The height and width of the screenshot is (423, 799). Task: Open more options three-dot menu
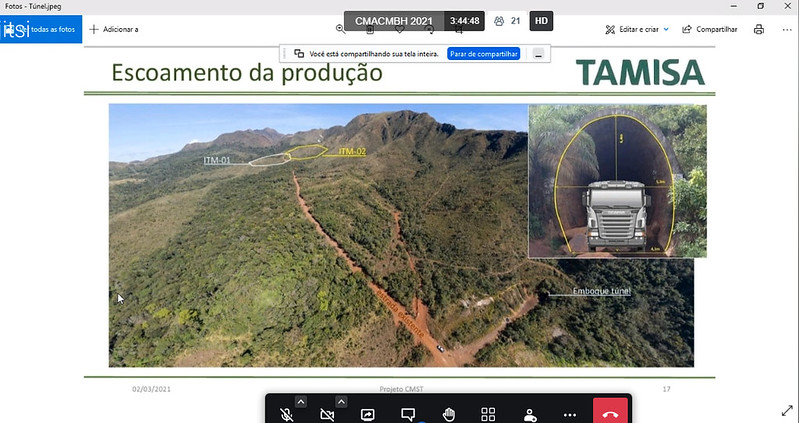[x=570, y=413]
